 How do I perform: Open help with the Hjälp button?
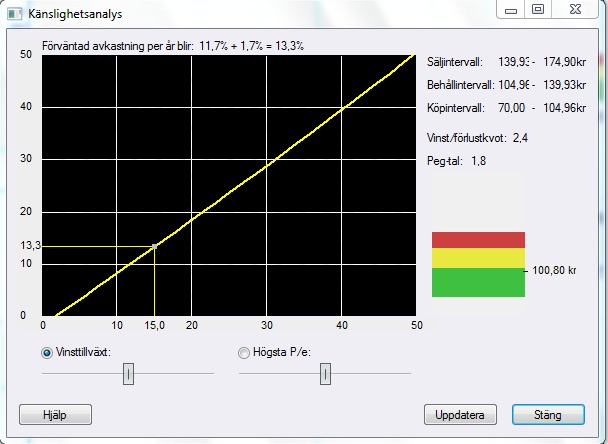tap(55, 415)
